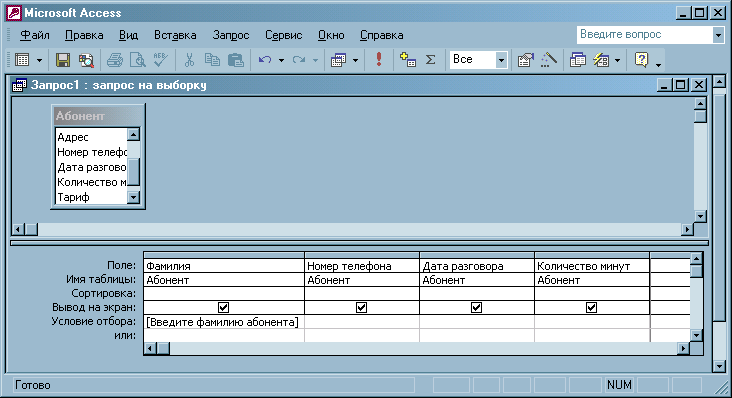Viewport: 732px width, 398px height.
Task: Open Print Preview icon
Action: (137, 60)
